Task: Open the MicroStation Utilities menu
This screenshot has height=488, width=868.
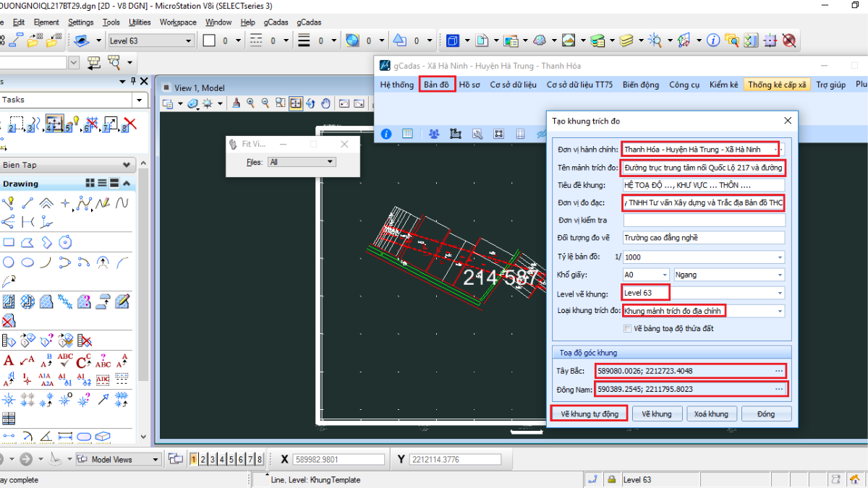Action: tap(140, 22)
